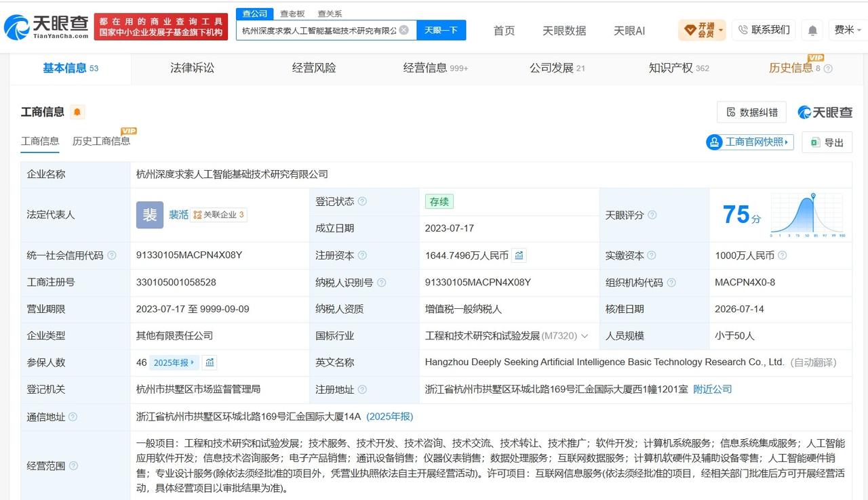Screen dimensions: 868x500
Task: Click the establishment date 2023-07-17
Action: tap(449, 228)
